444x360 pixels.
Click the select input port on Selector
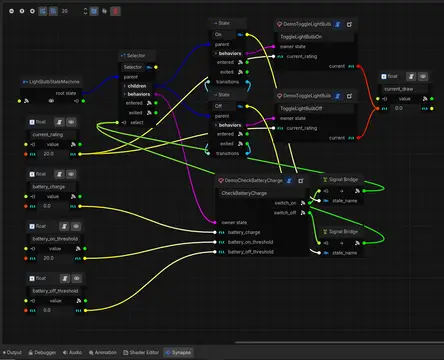117,123
